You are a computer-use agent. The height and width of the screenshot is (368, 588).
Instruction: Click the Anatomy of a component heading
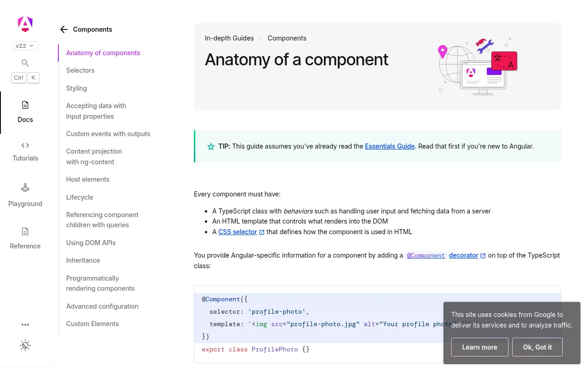[x=296, y=60]
